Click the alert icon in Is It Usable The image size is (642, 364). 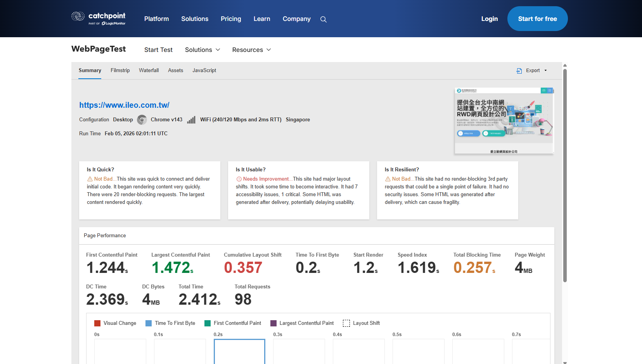tap(239, 179)
